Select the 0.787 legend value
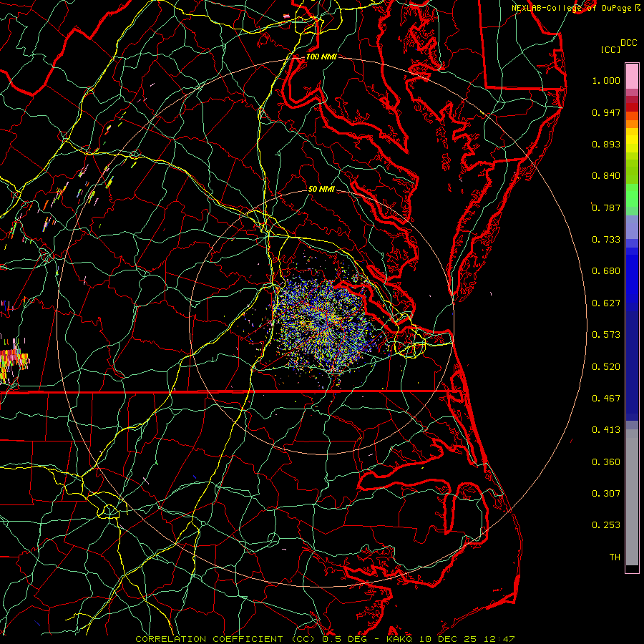Viewport: 644px width, 644px height. tap(606, 208)
